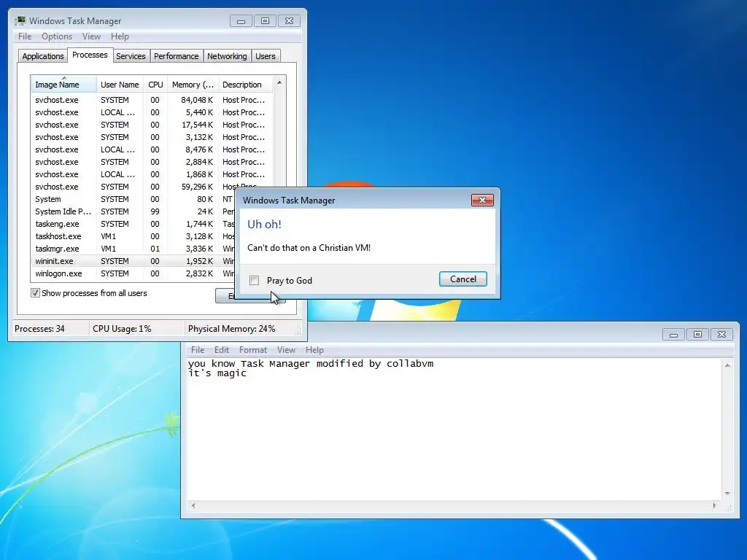Close the Uh oh dialog with X

[x=482, y=200]
